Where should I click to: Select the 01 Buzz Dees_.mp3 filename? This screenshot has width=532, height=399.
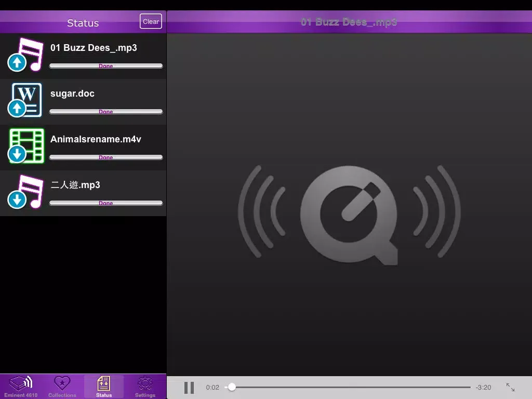pos(94,48)
